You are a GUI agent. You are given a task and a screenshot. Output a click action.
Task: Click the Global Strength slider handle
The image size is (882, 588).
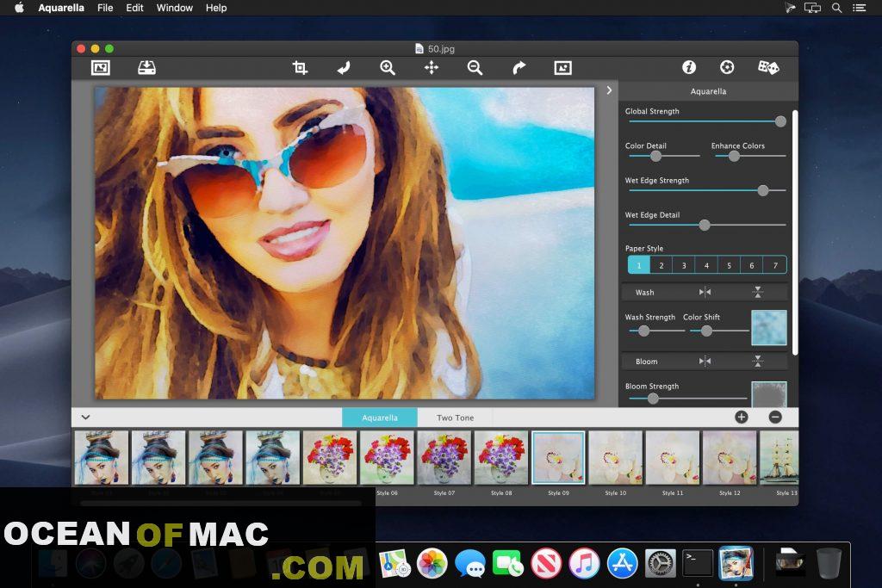[780, 121]
